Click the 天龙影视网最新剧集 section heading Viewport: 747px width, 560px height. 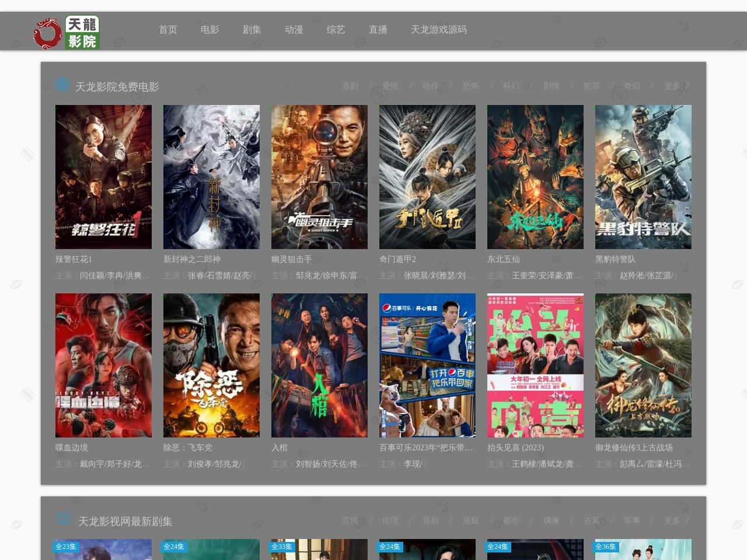pyautogui.click(x=125, y=521)
